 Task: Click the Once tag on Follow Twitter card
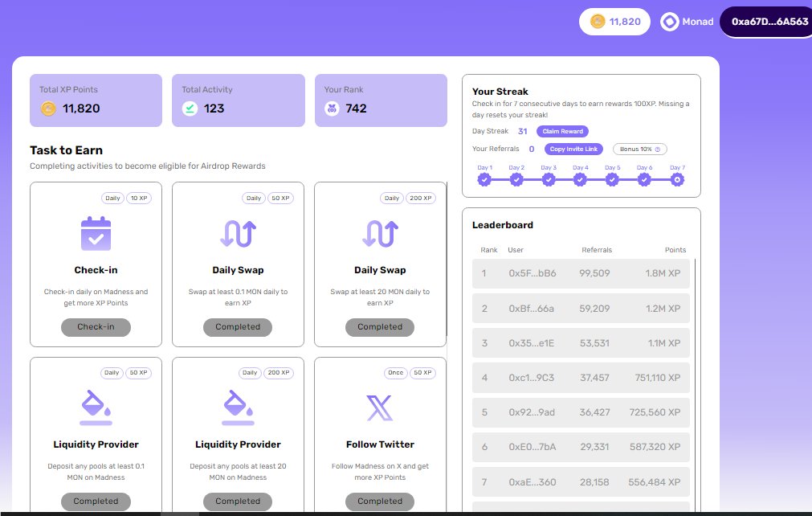tap(396, 372)
